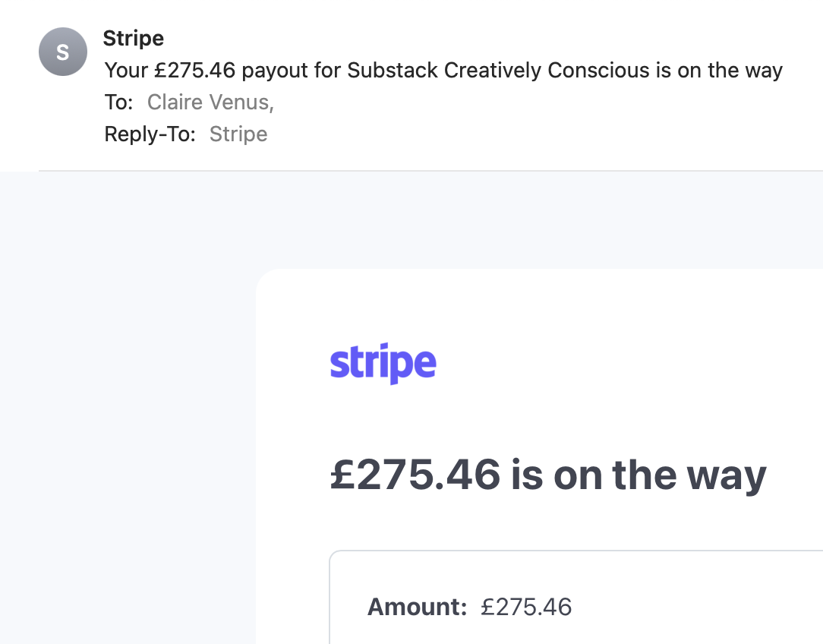The image size is (823, 644).
Task: Click '£275.46' in the large heading
Action: (415, 475)
